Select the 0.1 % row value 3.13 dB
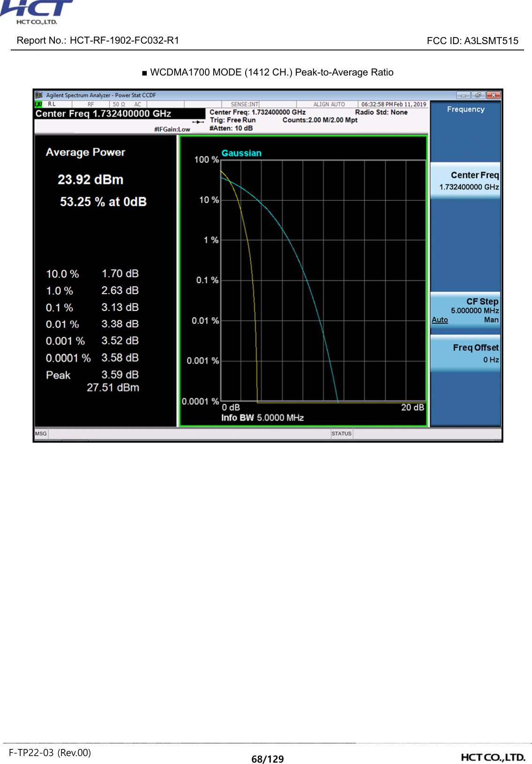 click(120, 307)
